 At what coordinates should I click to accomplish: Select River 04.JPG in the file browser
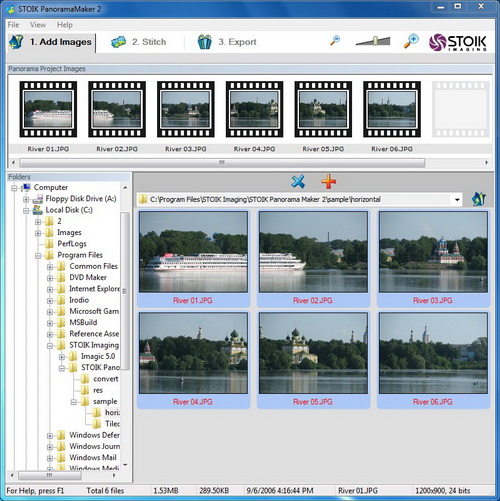tap(193, 360)
